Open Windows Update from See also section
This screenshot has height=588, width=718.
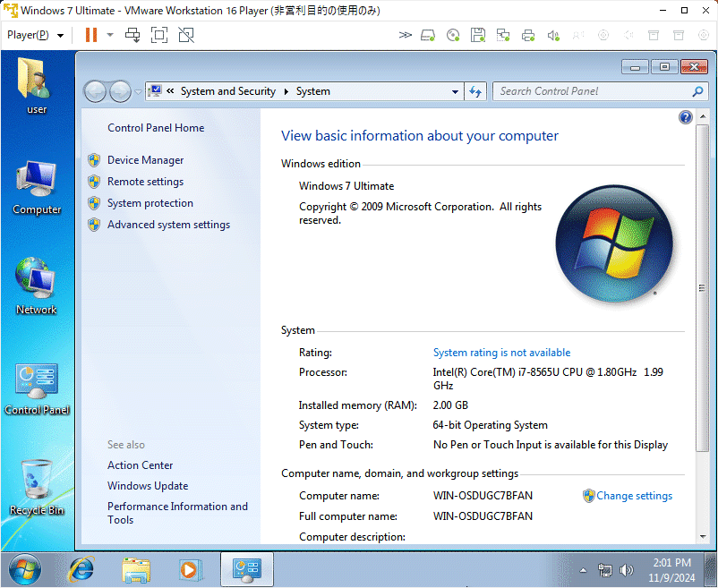pyautogui.click(x=147, y=485)
